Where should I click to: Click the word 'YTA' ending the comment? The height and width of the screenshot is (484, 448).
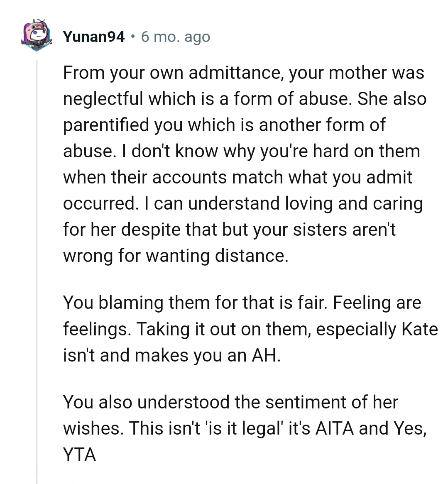[x=79, y=455]
